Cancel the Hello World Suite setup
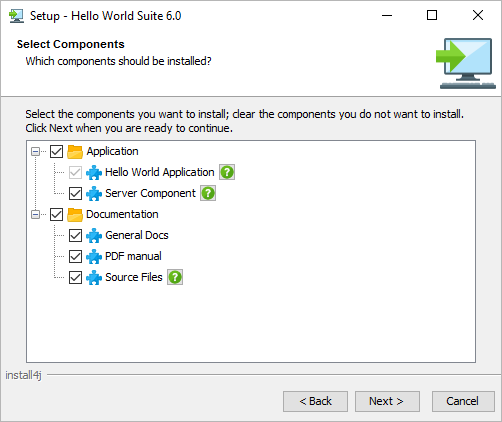The width and height of the screenshot is (502, 422). point(463,401)
